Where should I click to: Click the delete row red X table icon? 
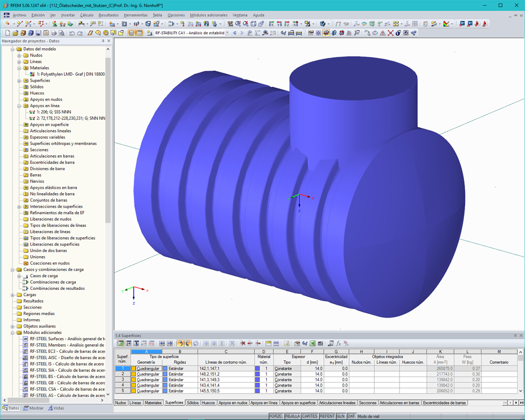[x=243, y=343]
